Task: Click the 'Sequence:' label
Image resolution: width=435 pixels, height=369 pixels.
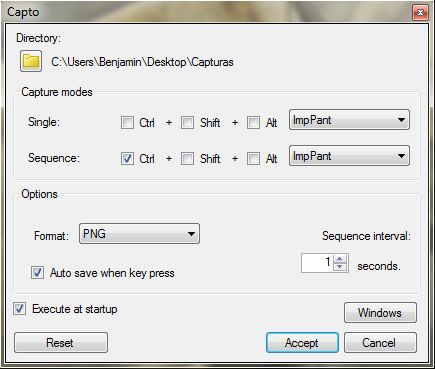Action: pyautogui.click(x=54, y=158)
